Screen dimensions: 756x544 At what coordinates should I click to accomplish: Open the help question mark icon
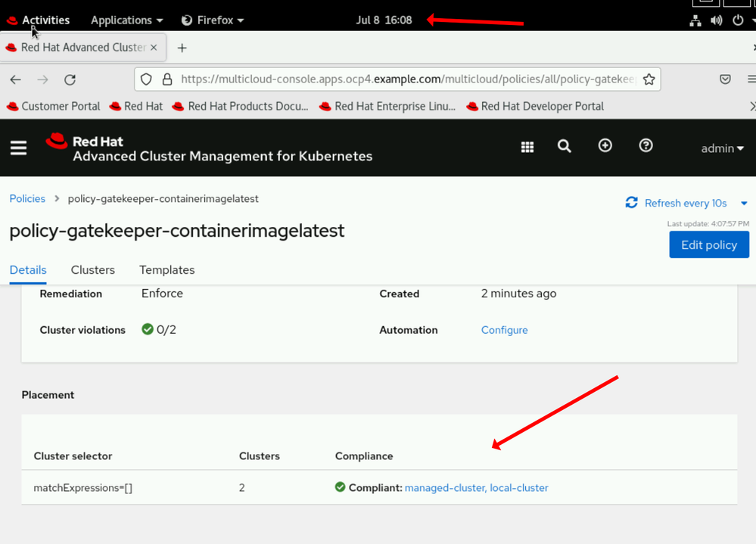pyautogui.click(x=646, y=146)
